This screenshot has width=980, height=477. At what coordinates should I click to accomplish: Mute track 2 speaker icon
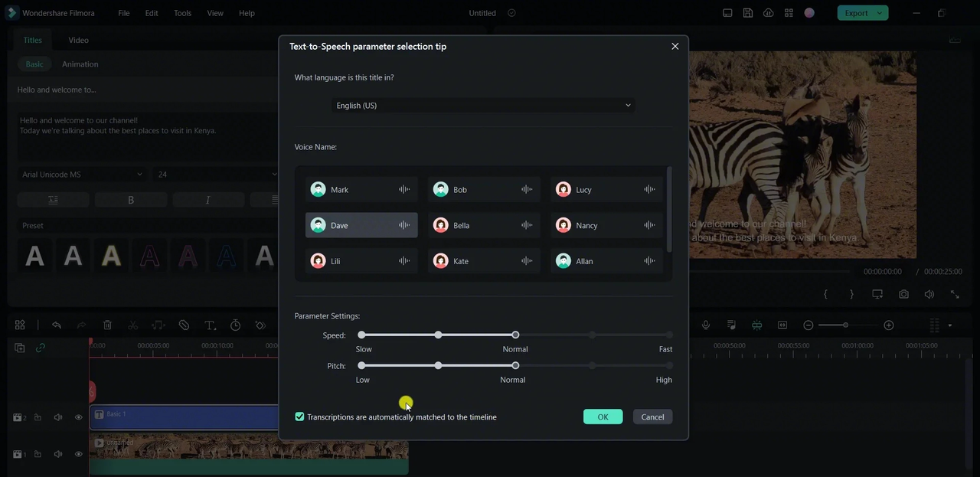point(58,417)
